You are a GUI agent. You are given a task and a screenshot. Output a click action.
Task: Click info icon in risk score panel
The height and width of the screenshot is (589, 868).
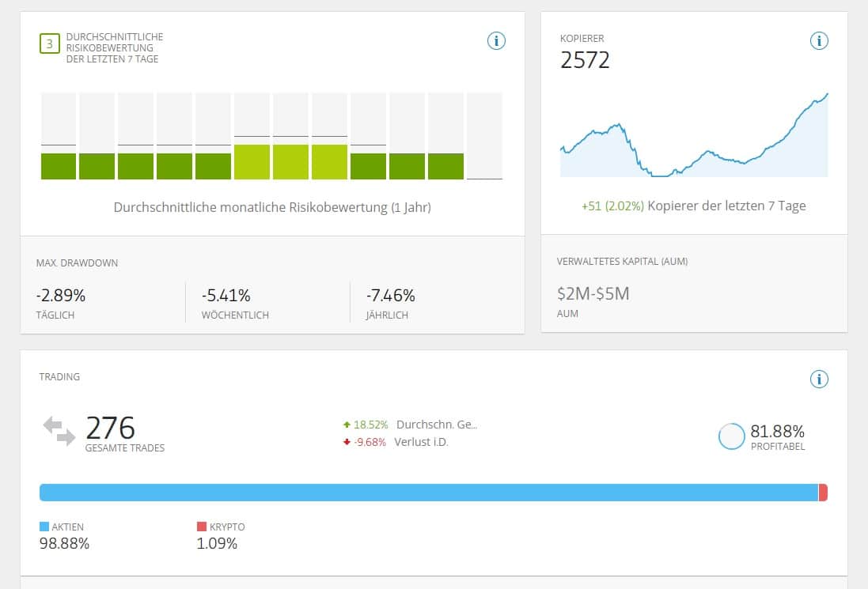(x=496, y=41)
